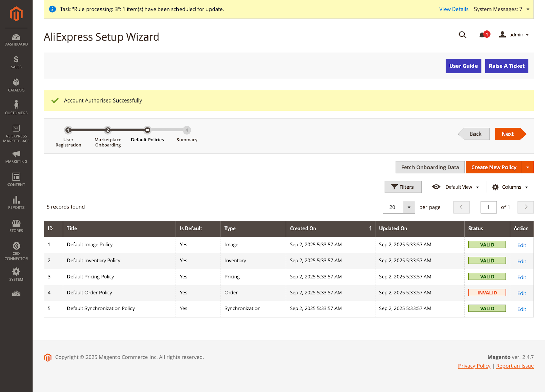Open the Columns selector dropdown
Image resolution: width=545 pixels, height=392 pixels.
510,187
